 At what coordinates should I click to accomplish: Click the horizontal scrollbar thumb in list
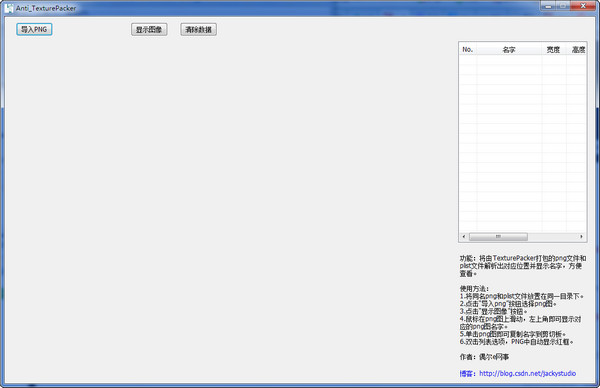(x=498, y=236)
